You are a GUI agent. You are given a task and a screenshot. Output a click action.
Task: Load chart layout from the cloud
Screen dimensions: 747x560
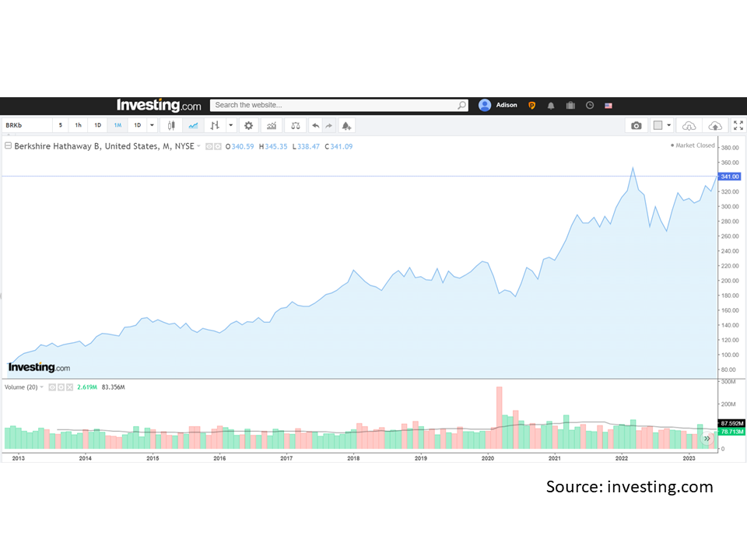tap(689, 126)
